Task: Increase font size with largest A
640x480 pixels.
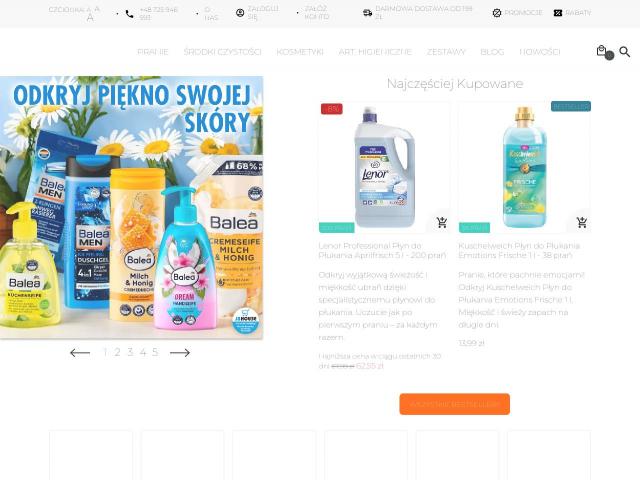Action: click(x=90, y=18)
